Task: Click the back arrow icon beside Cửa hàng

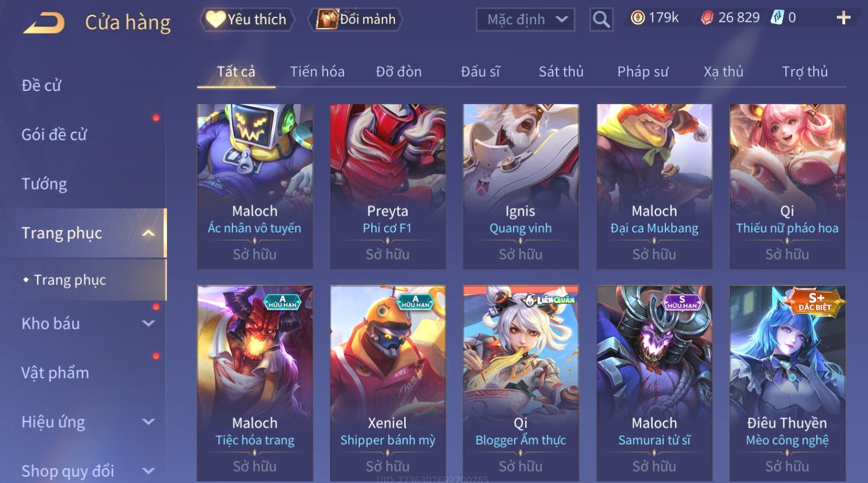Action: pos(44,23)
